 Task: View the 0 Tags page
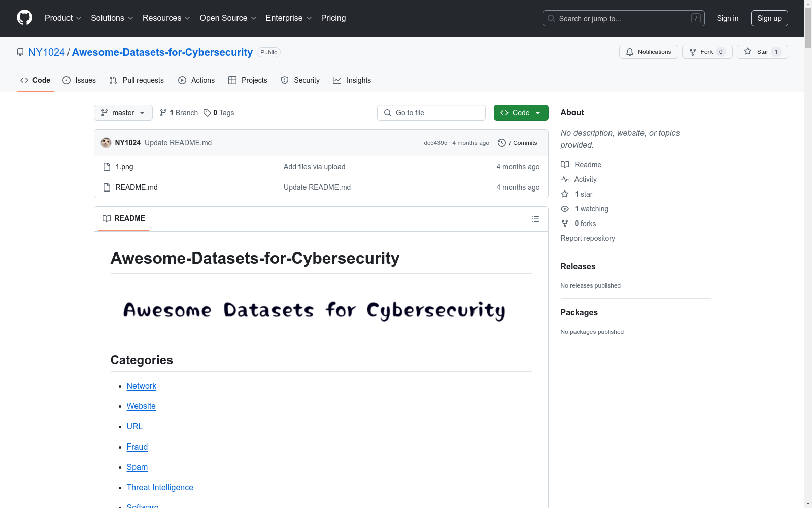point(219,113)
